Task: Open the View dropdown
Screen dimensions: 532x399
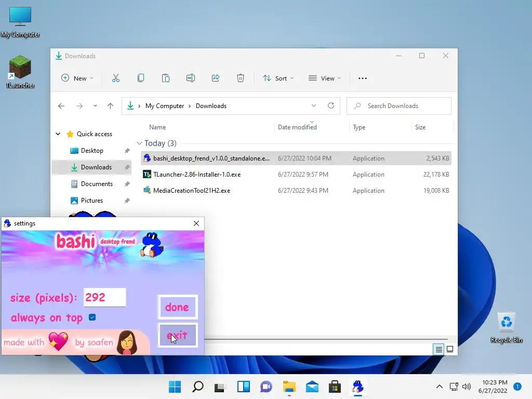Action: (324, 78)
